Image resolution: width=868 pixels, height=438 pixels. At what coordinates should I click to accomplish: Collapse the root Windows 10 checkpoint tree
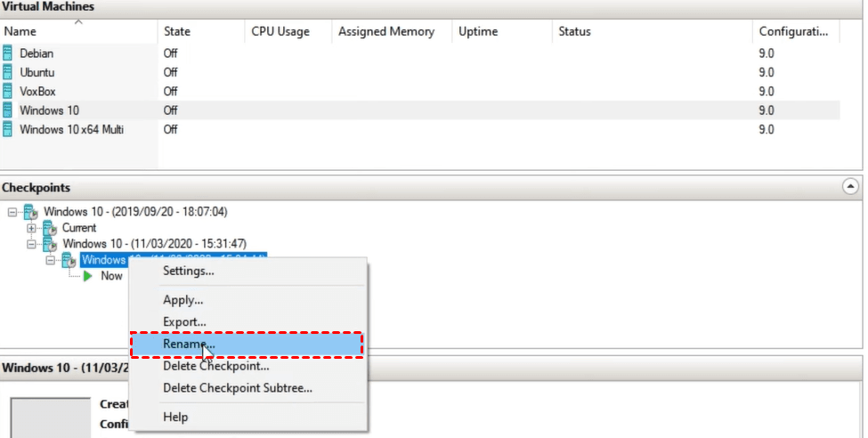coord(12,212)
